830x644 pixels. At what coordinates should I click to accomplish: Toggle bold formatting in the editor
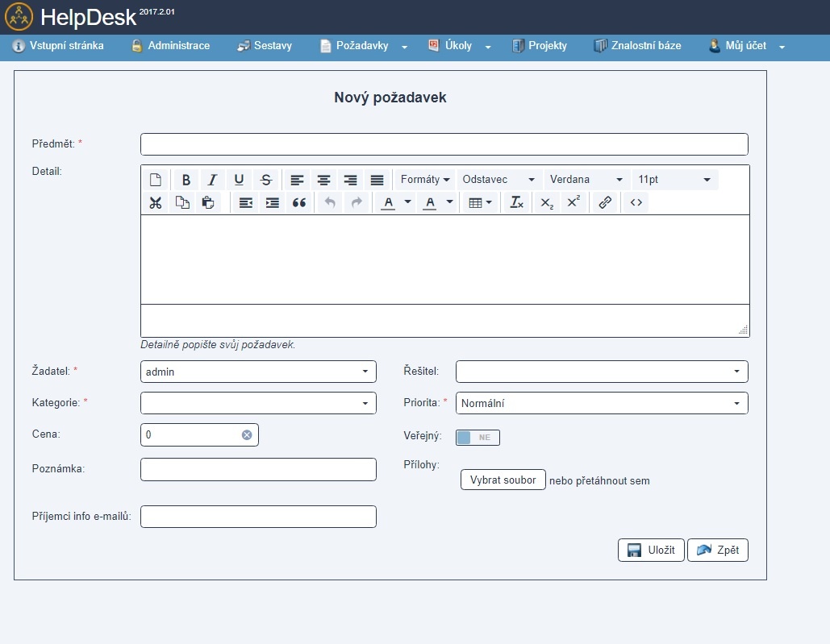click(x=186, y=180)
